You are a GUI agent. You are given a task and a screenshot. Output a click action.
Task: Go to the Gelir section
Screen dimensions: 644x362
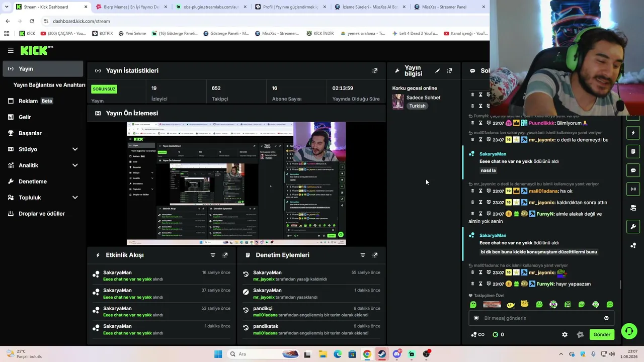click(x=43, y=117)
